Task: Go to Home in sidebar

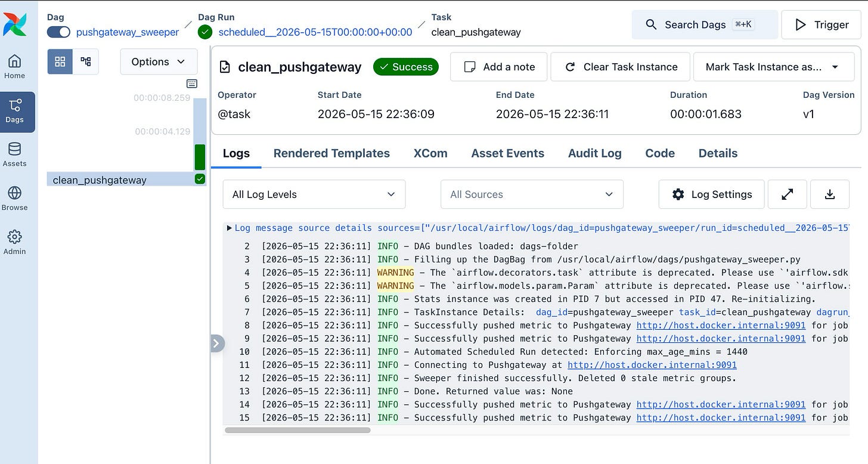Action: tap(14, 67)
